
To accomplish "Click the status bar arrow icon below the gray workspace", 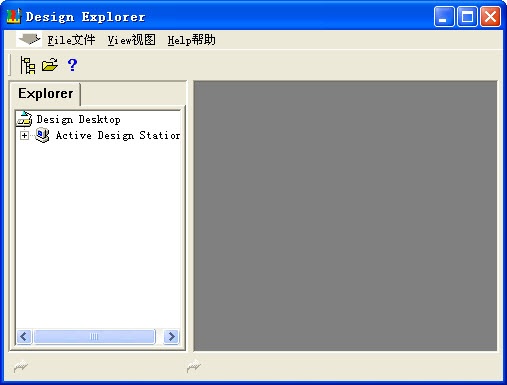I will (x=194, y=366).
